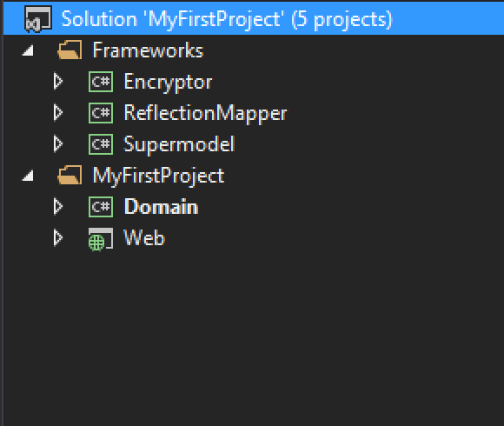504x426 pixels.
Task: Collapse the MyFirstProject solution folder
Action: coord(28,176)
